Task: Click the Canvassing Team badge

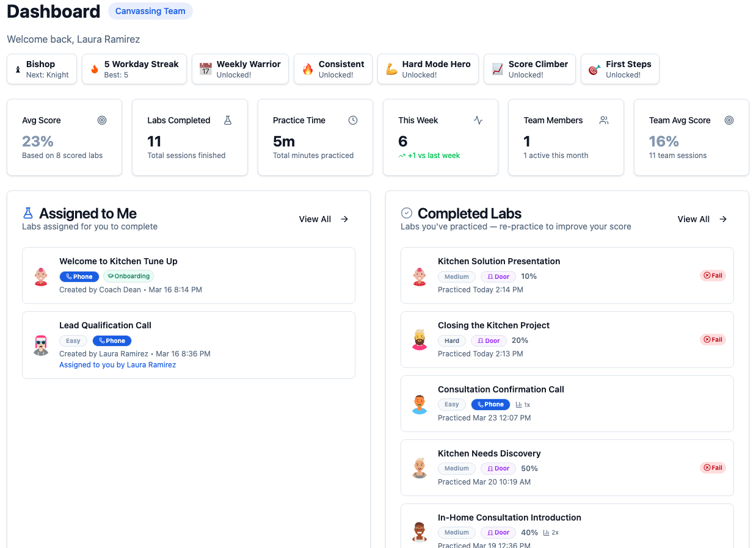Action: [x=150, y=11]
